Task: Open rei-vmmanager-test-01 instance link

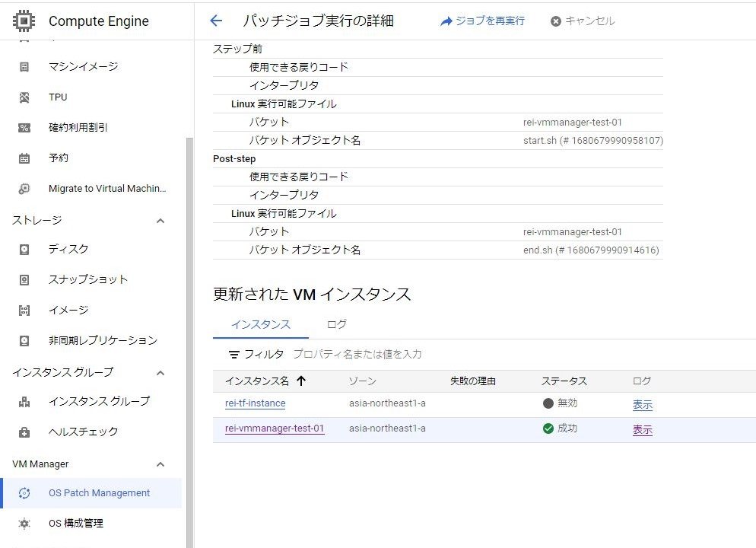Action: click(275, 429)
